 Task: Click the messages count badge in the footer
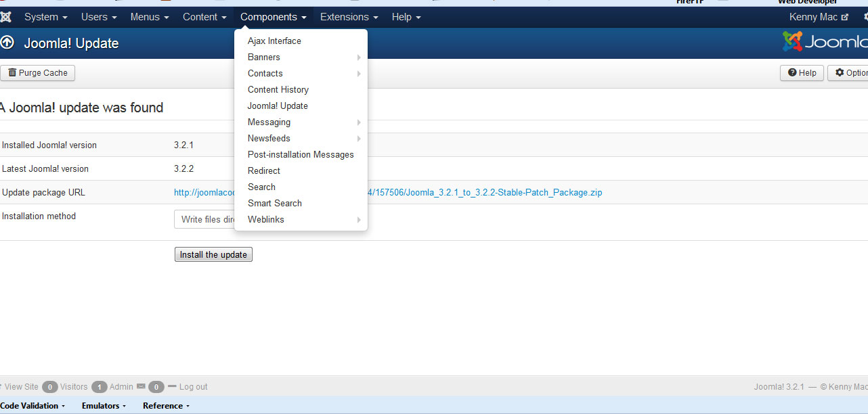(x=156, y=387)
